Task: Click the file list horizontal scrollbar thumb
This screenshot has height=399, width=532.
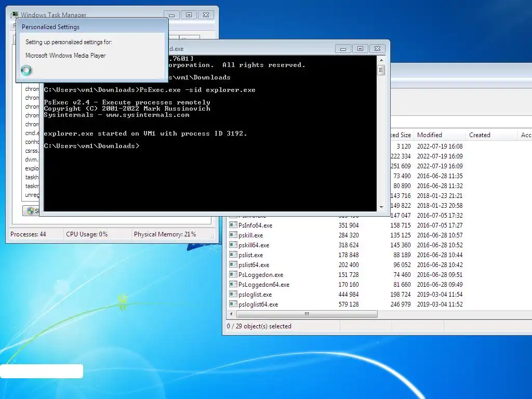Action: pos(307,314)
